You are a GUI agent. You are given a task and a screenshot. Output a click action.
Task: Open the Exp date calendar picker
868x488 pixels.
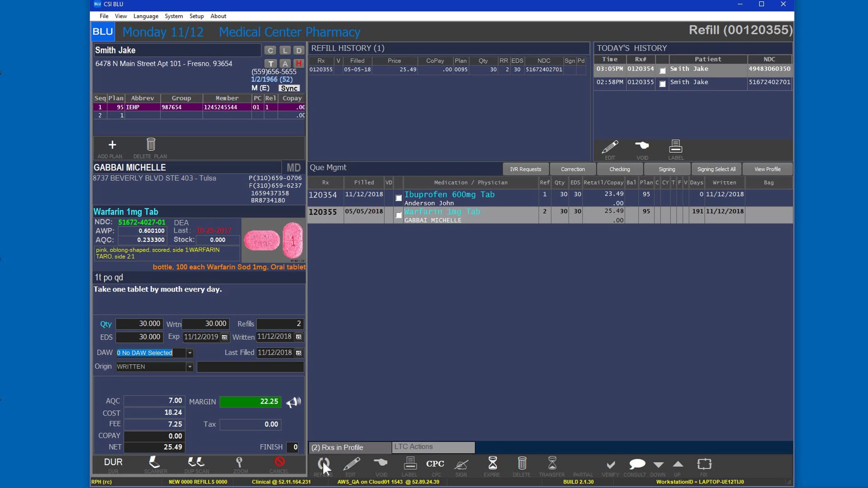[x=224, y=337]
